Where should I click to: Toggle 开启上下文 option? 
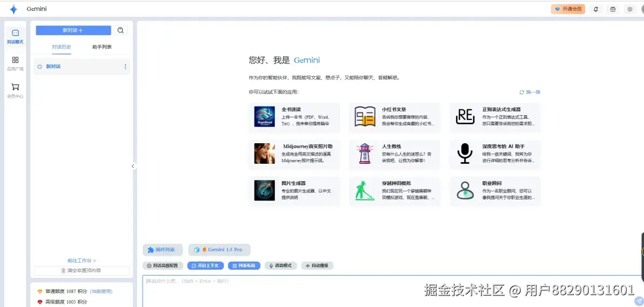(x=205, y=265)
